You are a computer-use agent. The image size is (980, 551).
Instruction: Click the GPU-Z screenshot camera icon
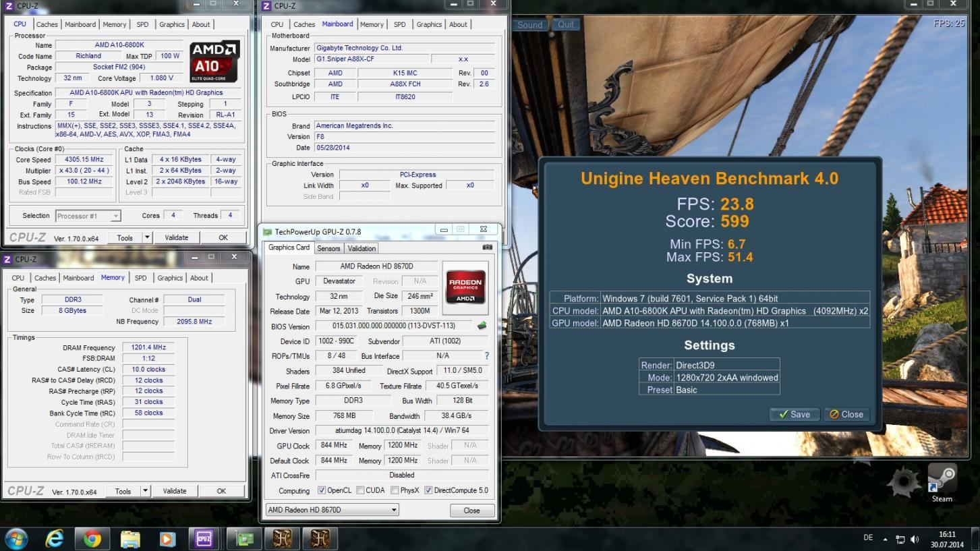pyautogui.click(x=487, y=248)
